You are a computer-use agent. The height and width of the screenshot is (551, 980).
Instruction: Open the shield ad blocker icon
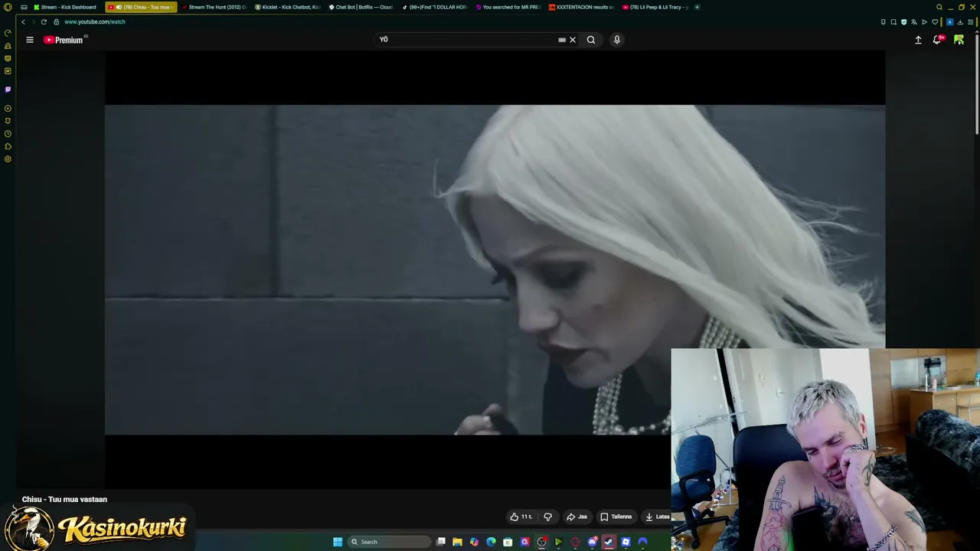pyautogui.click(x=904, y=22)
